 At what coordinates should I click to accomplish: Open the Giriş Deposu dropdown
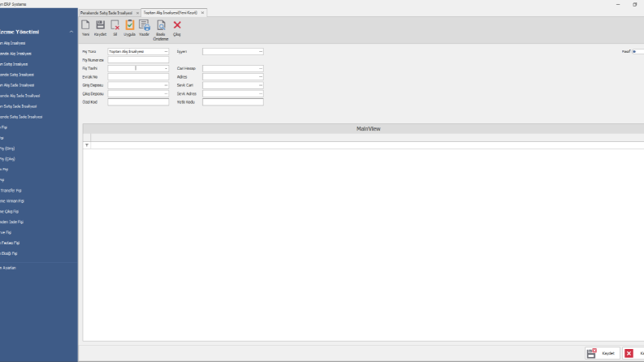point(166,85)
